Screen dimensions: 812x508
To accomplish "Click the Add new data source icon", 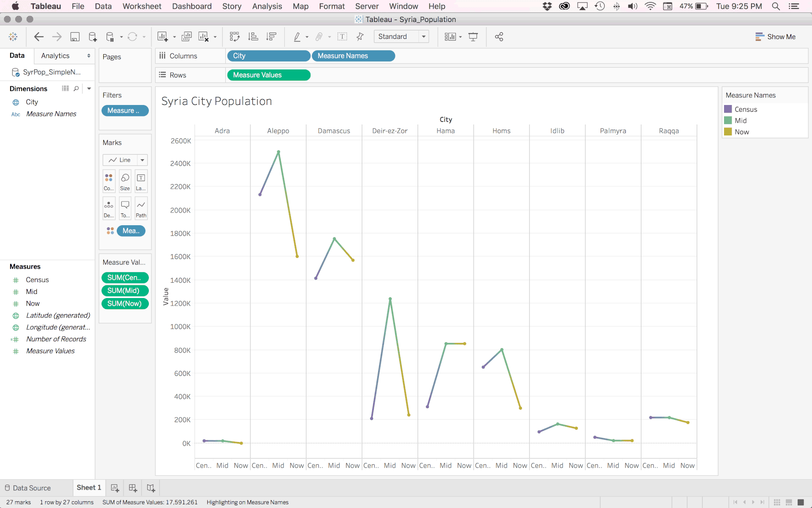I will (x=93, y=37).
